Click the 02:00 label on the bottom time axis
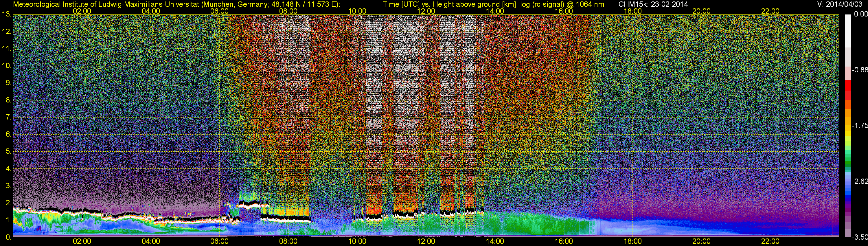 [x=82, y=242]
